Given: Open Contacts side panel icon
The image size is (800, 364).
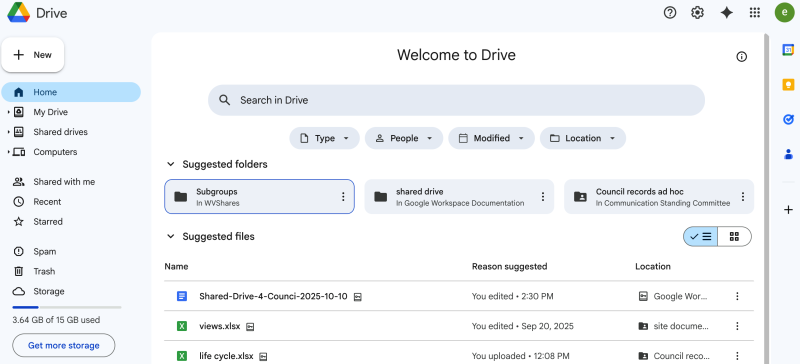Looking at the screenshot, I should click(788, 154).
